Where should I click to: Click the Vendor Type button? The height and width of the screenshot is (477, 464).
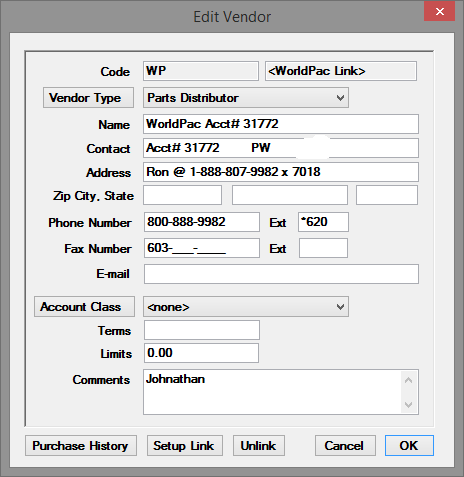(x=88, y=98)
